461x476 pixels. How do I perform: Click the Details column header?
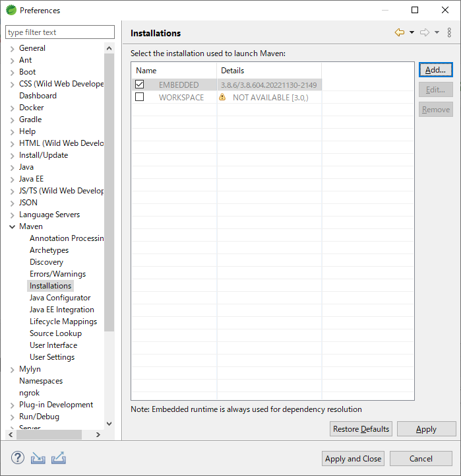[x=269, y=71]
